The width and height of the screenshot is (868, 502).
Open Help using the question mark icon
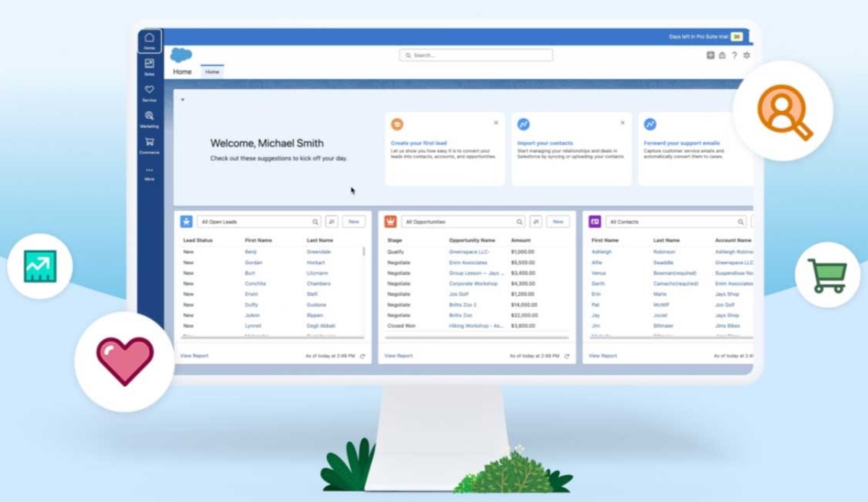click(x=734, y=55)
